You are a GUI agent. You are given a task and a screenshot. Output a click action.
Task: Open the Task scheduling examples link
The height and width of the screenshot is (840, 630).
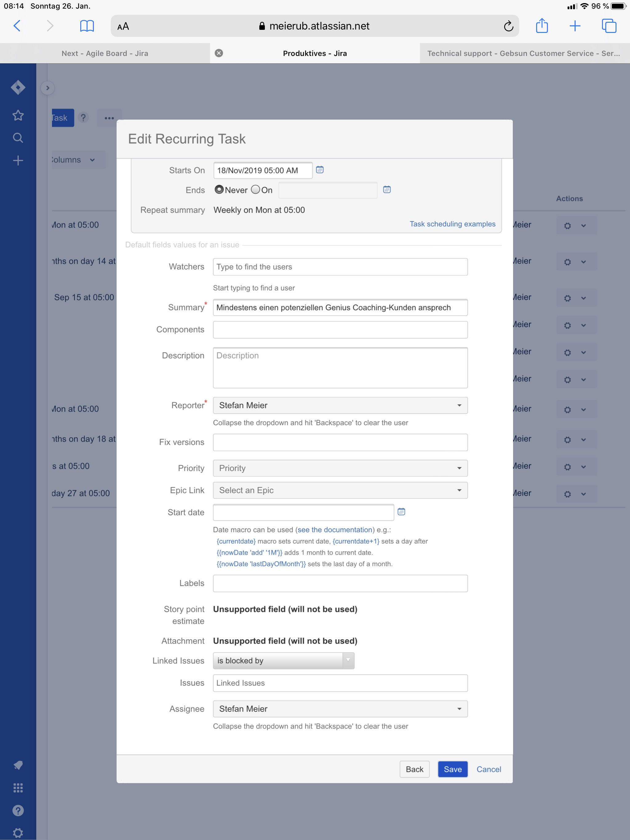coord(453,224)
